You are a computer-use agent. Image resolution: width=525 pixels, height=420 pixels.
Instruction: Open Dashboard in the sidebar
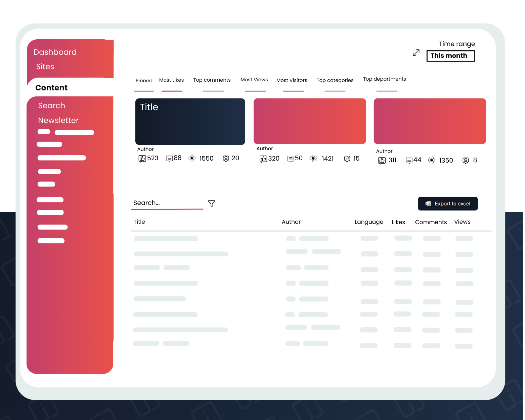[x=55, y=52]
